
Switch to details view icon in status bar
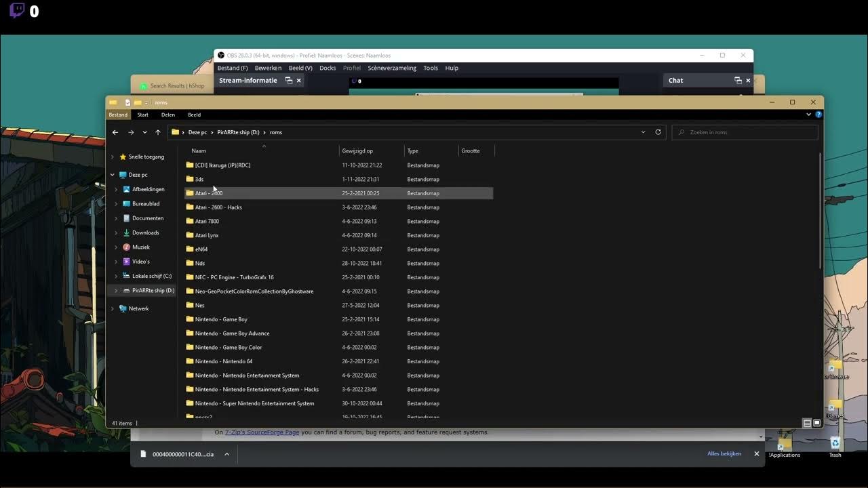click(x=807, y=423)
